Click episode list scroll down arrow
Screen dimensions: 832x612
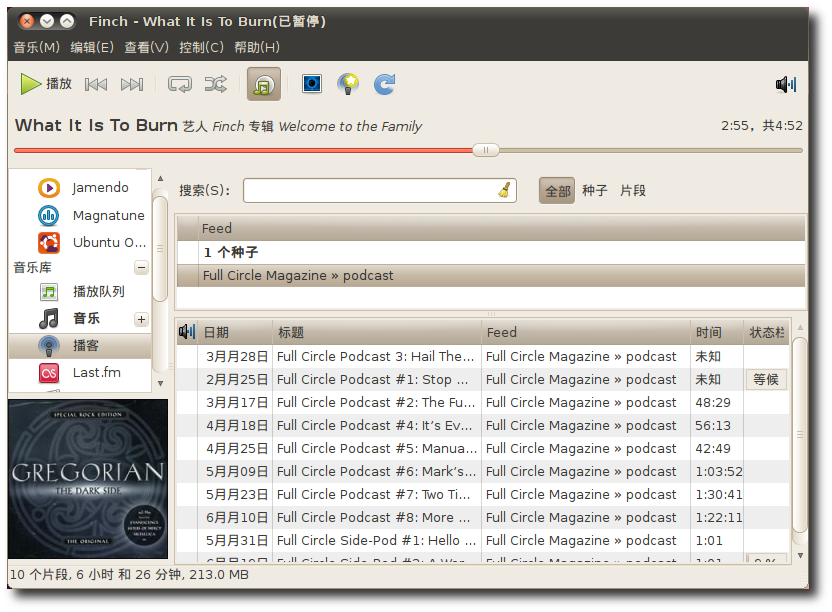click(800, 555)
